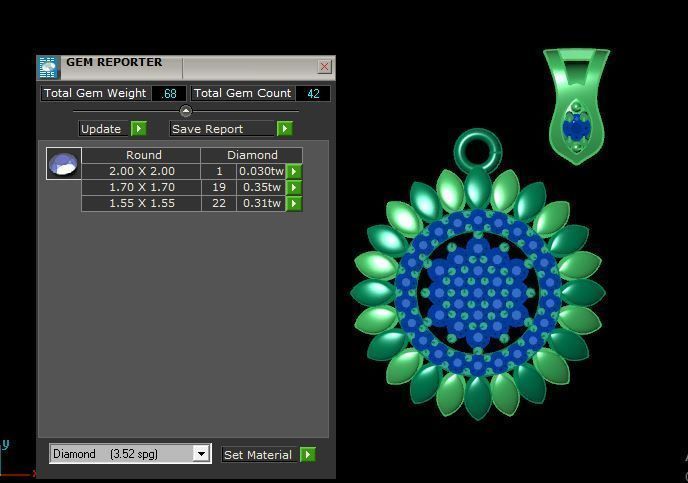Click the 0.31tw weight cell
Viewport: 688px width, 483px height.
tap(262, 204)
